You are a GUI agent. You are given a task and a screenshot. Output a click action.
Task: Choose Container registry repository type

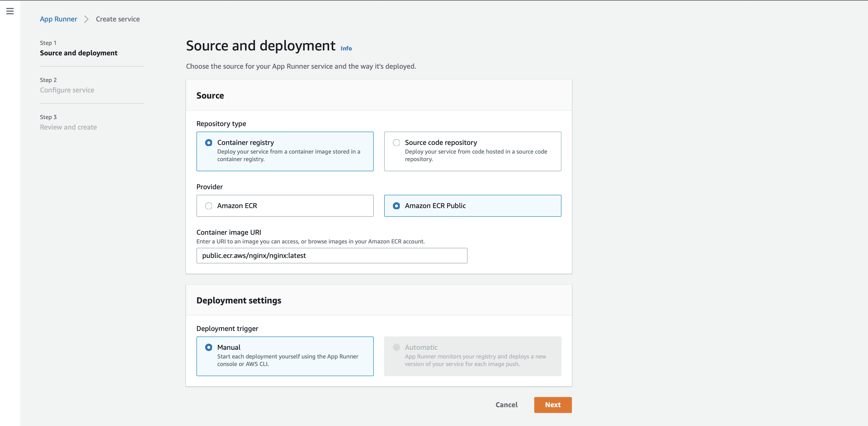point(285,151)
